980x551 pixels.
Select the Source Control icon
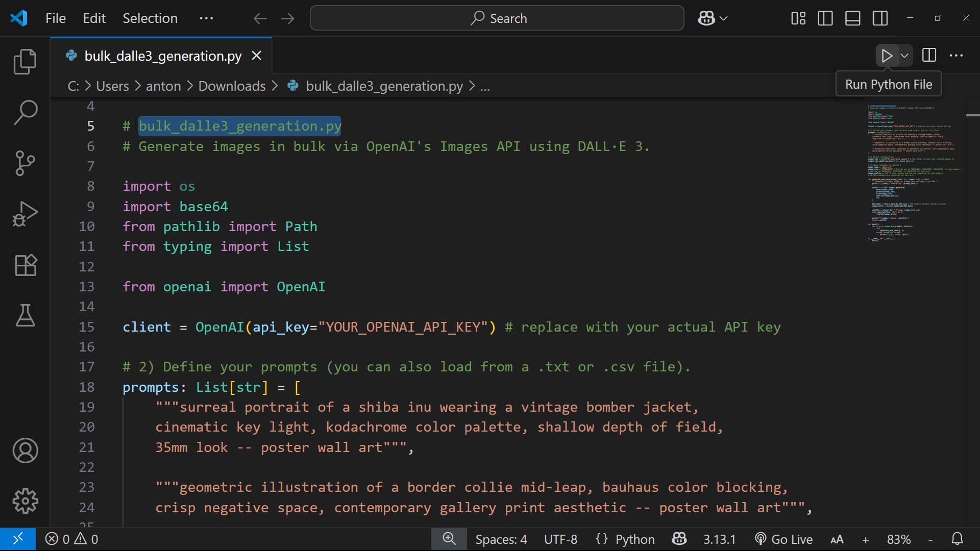(x=24, y=163)
